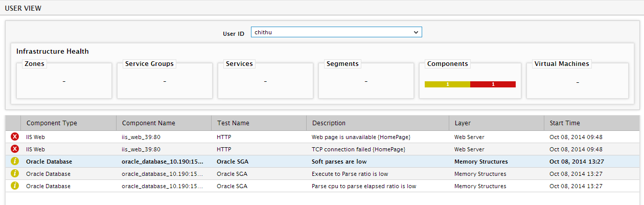Open 'Execute to Parse ratio is low' description
Screen dimensions: 644x205
(x=350, y=174)
